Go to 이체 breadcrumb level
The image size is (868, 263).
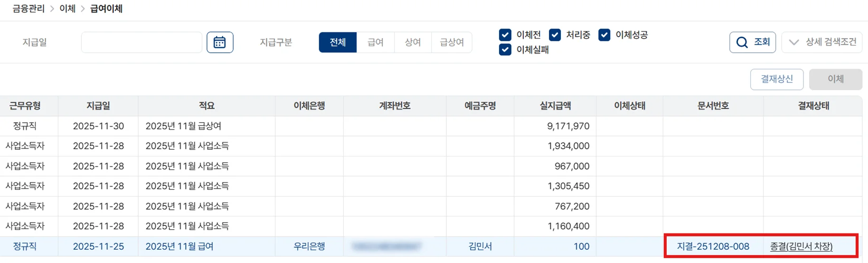coord(67,9)
